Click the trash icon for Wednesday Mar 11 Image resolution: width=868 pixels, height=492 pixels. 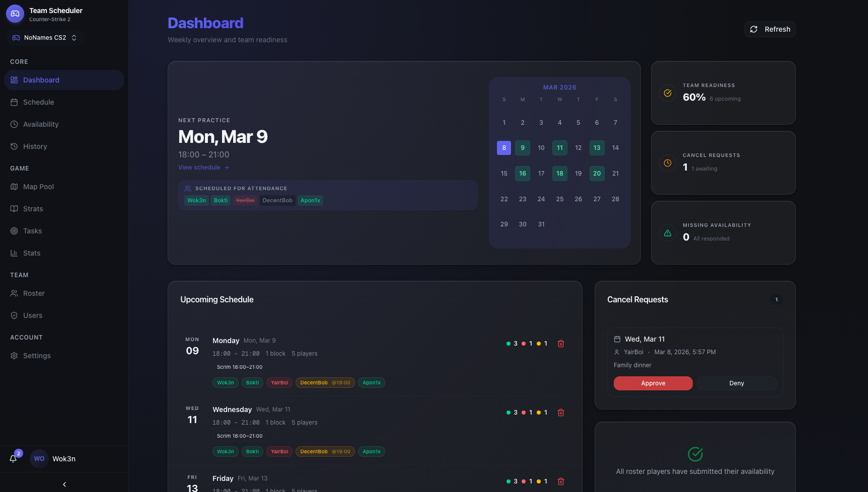click(x=561, y=412)
